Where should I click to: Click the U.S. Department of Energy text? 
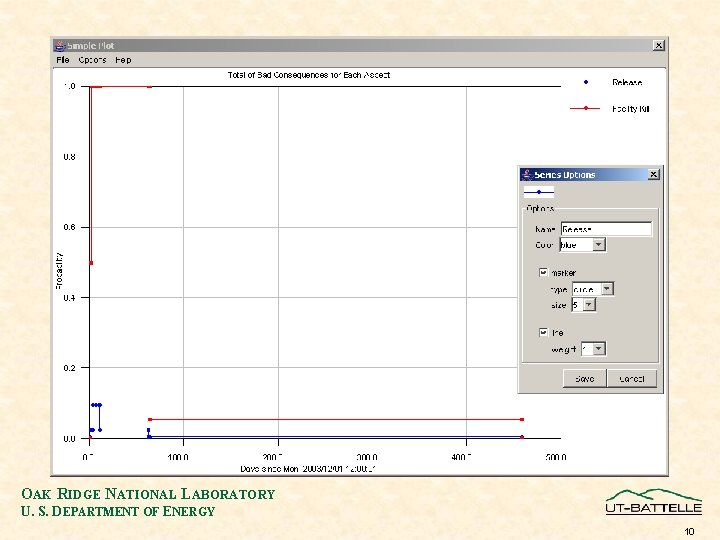point(118,511)
